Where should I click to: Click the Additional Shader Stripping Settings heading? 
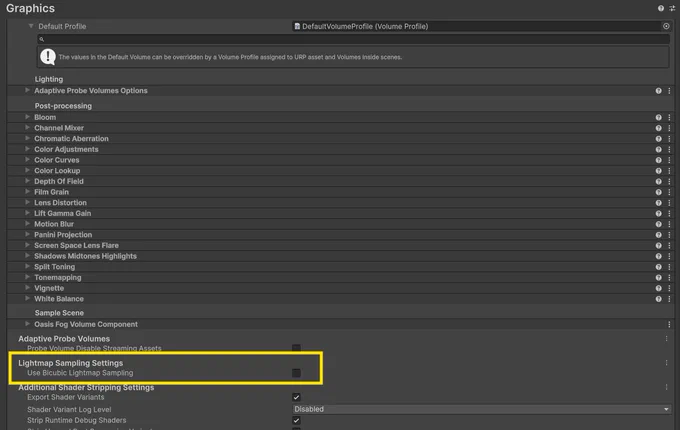(86, 388)
